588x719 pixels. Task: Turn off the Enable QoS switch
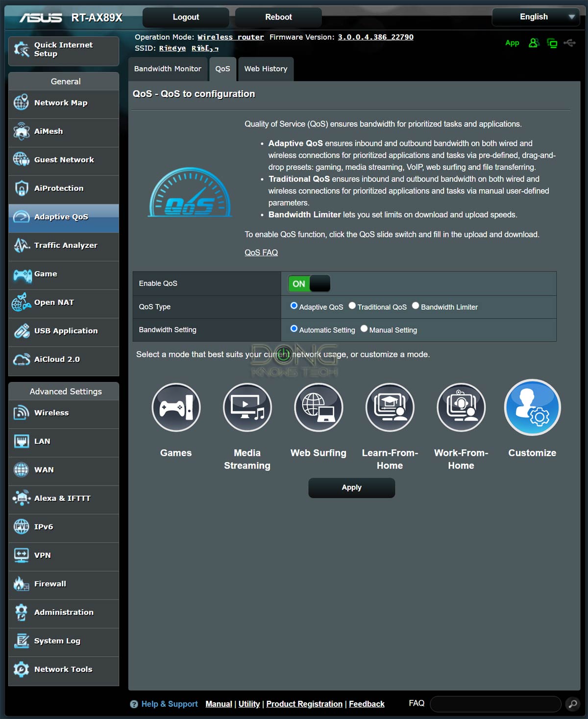(309, 283)
